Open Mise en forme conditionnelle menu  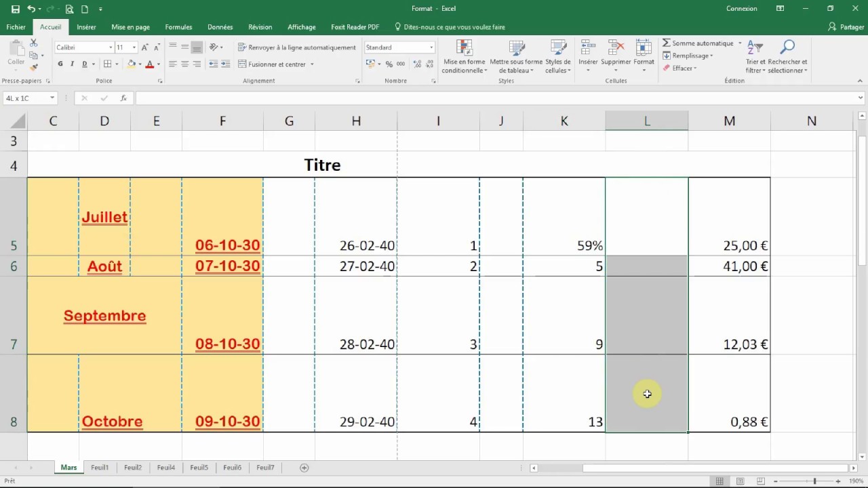click(465, 56)
